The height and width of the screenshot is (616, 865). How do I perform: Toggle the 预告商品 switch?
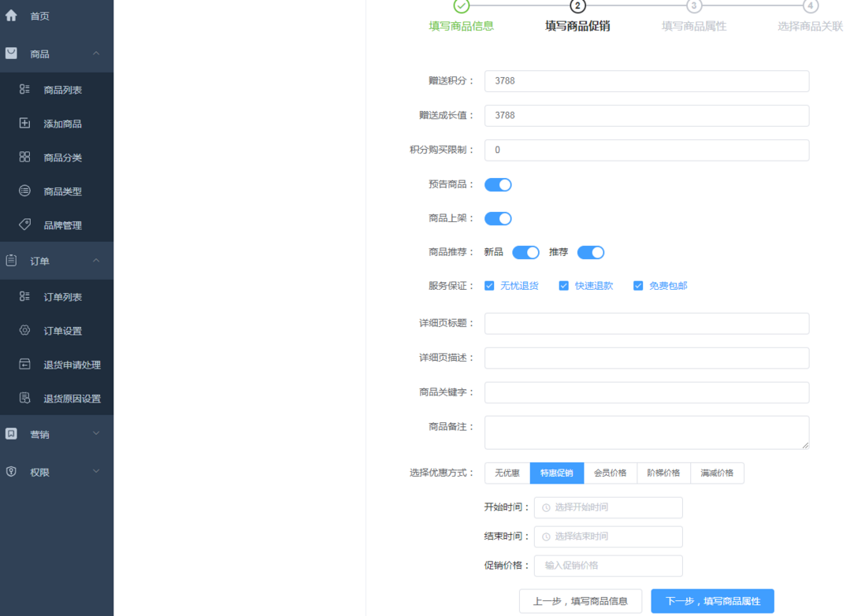pos(498,185)
